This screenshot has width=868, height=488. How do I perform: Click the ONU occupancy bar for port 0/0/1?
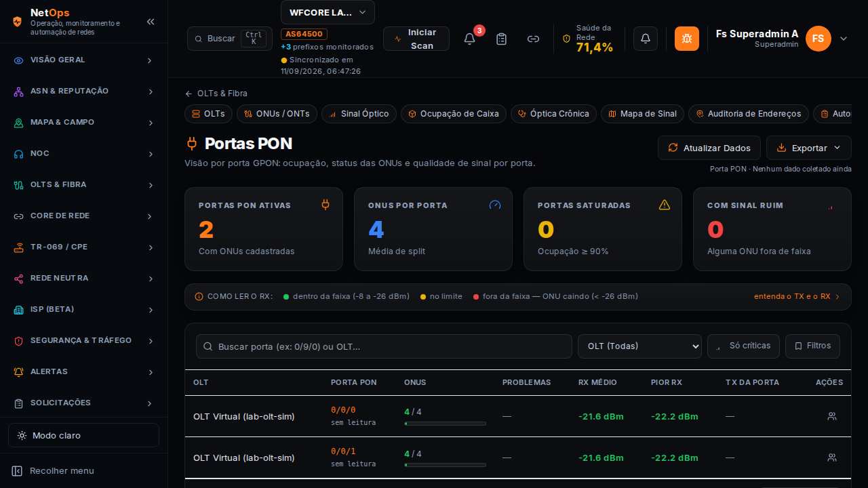445,465
